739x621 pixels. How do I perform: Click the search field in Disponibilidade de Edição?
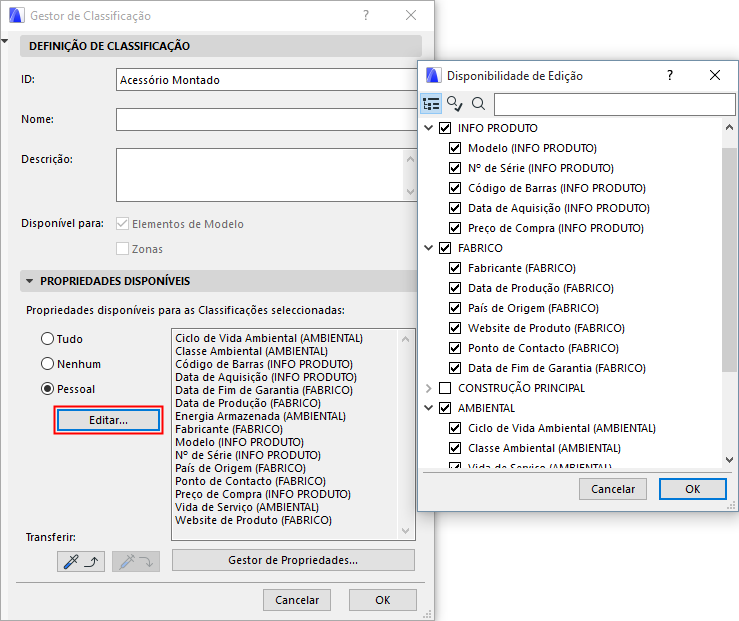615,104
